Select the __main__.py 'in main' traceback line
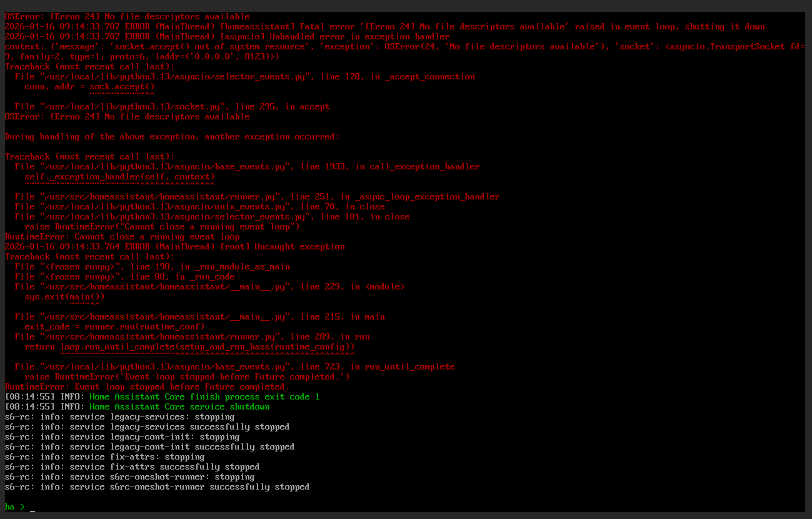Image resolution: width=812 pixels, height=519 pixels. click(x=199, y=317)
